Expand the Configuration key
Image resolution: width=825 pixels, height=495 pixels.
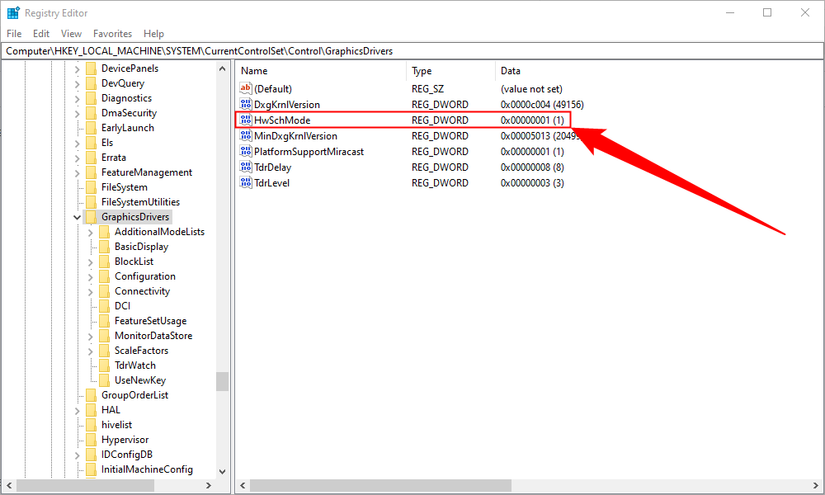pyautogui.click(x=90, y=276)
